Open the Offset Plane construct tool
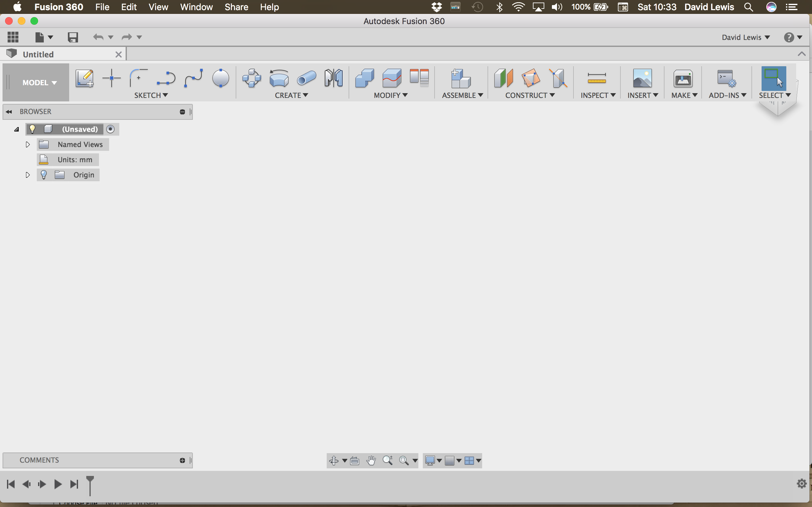This screenshot has height=507, width=812. point(503,78)
